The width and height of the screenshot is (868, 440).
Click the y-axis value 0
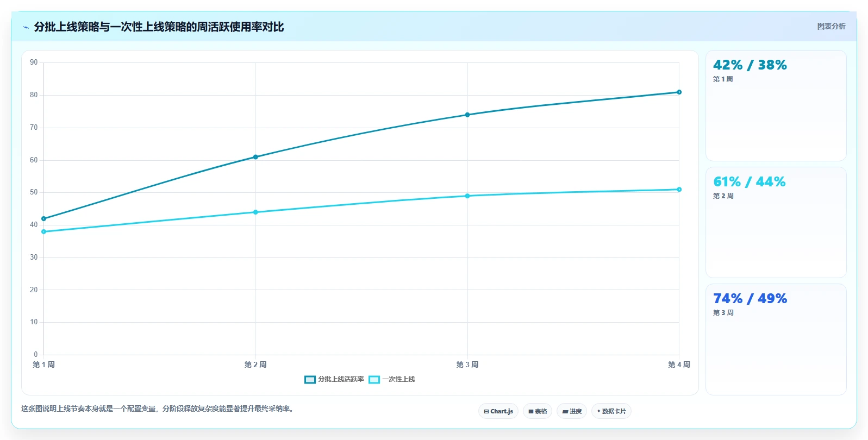tap(36, 355)
